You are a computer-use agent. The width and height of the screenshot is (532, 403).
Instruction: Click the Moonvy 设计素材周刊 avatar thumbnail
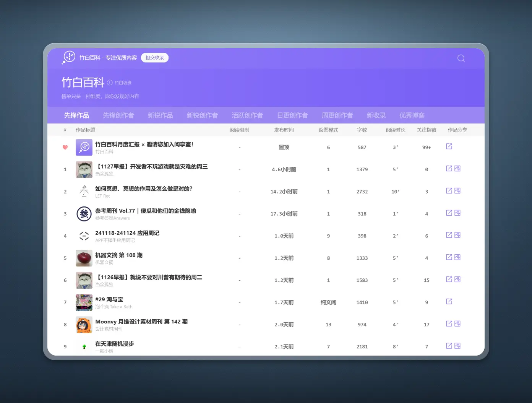point(84,325)
